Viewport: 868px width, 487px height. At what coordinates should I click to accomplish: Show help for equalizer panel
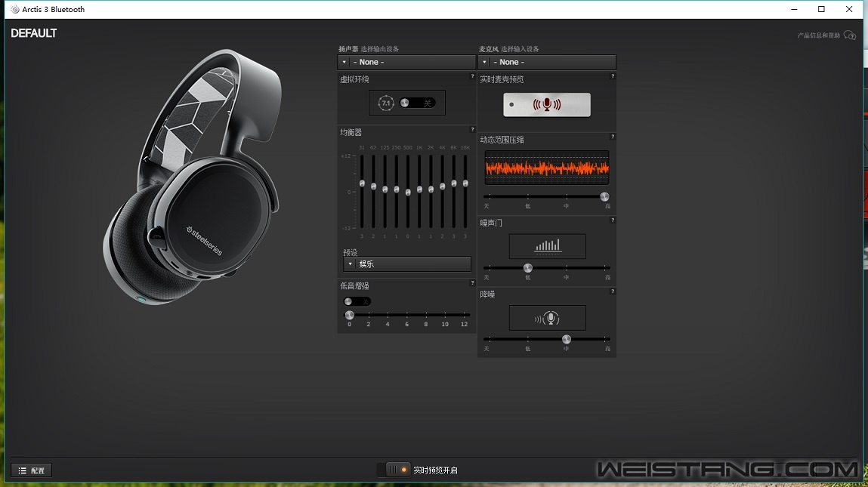click(472, 130)
